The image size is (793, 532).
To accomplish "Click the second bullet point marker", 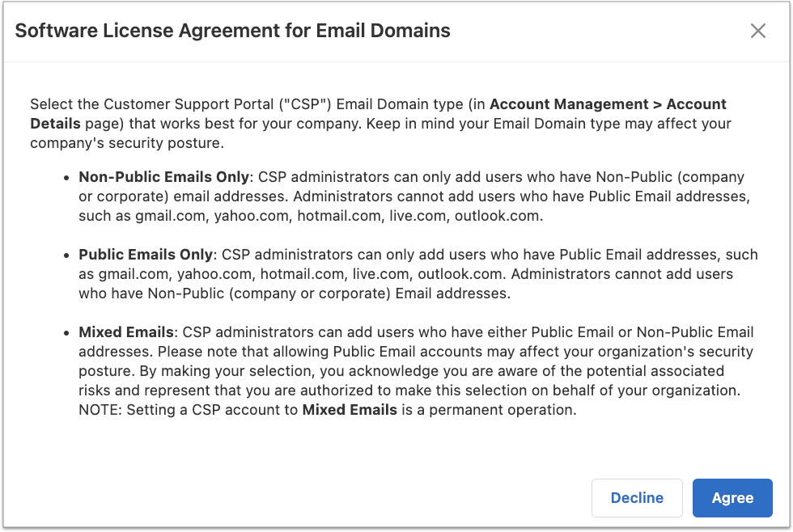I will pyautogui.click(x=66, y=255).
